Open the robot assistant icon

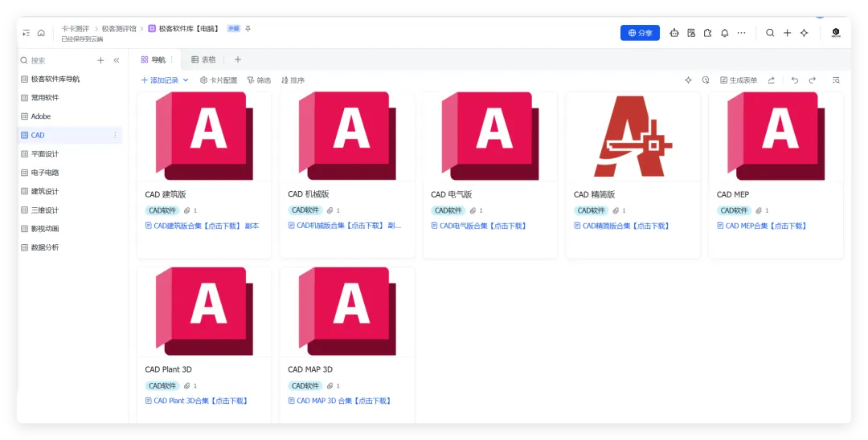pyautogui.click(x=674, y=33)
